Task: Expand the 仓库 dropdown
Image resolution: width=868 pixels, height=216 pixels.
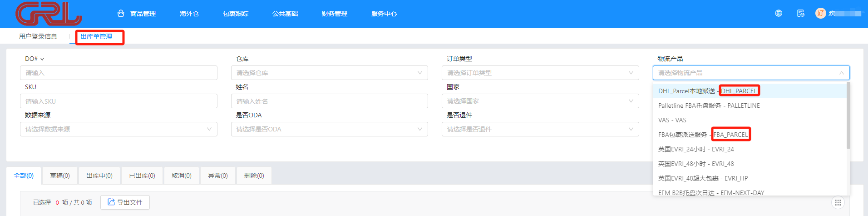Action: point(329,73)
